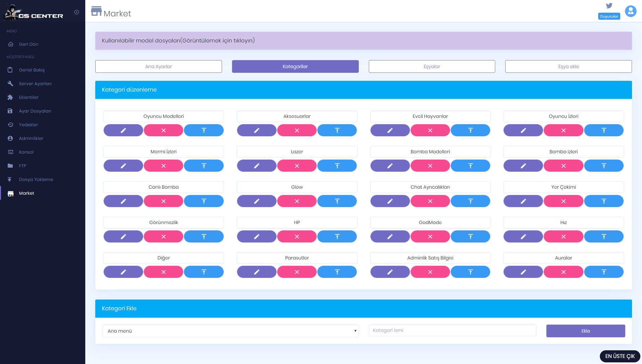
Task: Move Yer Çekimi category up
Action: (604, 201)
